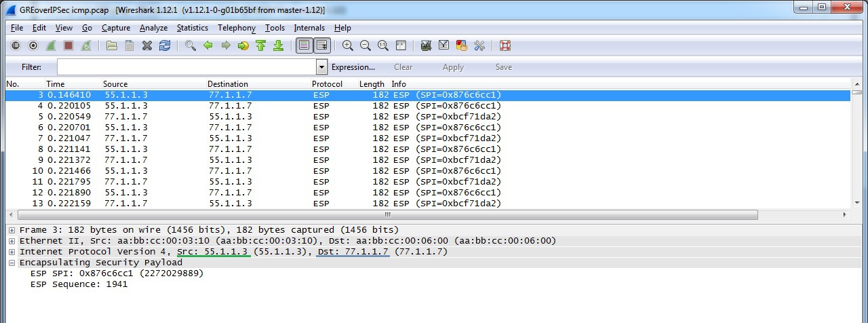The image size is (868, 323).
Task: Click into the display filter field
Action: point(186,67)
